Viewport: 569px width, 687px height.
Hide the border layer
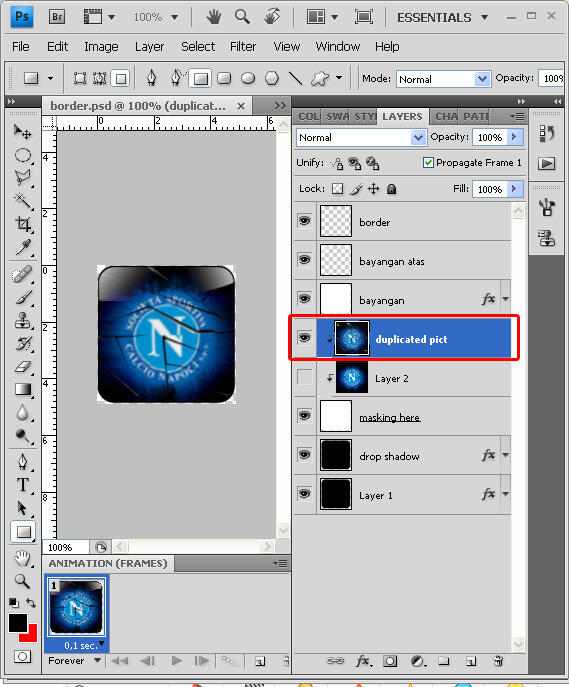coord(304,220)
